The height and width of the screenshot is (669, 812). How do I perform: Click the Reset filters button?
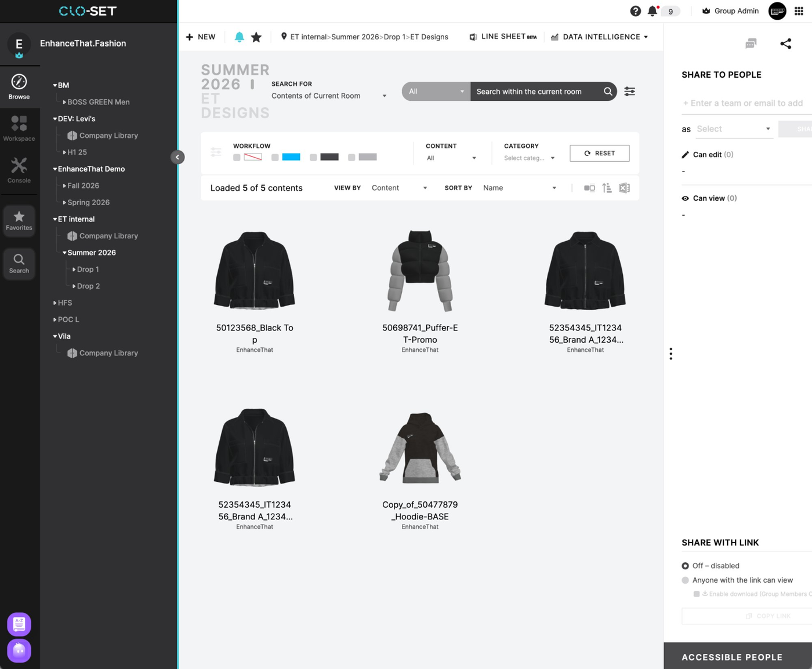[599, 153]
